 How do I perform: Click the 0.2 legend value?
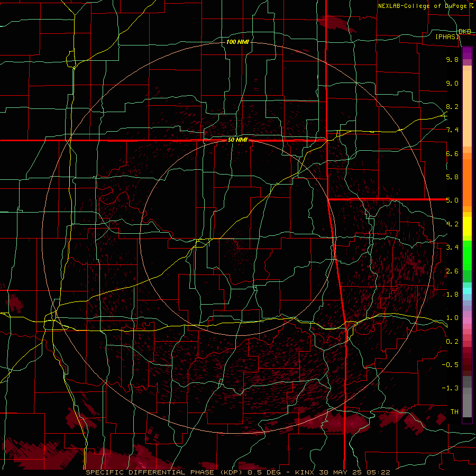(452, 342)
